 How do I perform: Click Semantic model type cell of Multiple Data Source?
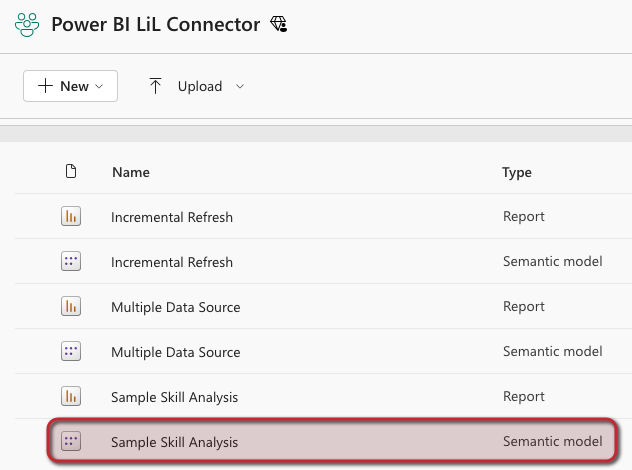pos(553,351)
